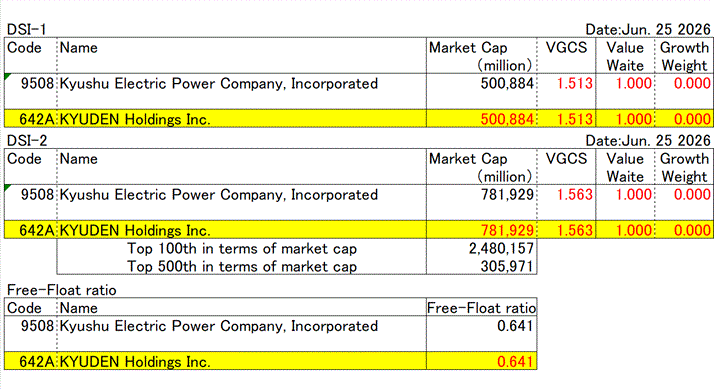Image resolution: width=714 pixels, height=389 pixels.
Task: Click the Name header in the DSI-2 table
Action: [78, 159]
